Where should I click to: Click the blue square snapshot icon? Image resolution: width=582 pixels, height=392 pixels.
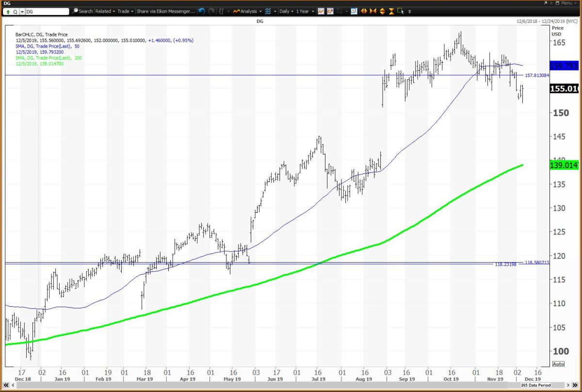click(354, 11)
